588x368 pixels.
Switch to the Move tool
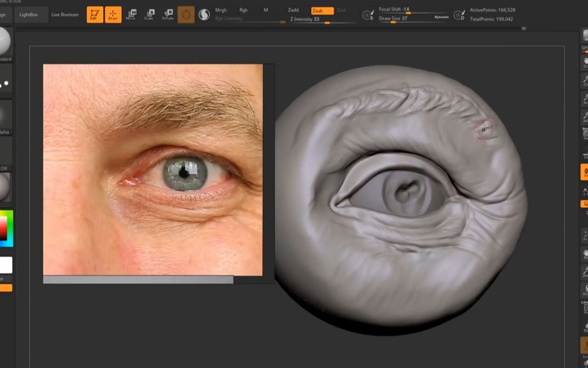coord(131,15)
